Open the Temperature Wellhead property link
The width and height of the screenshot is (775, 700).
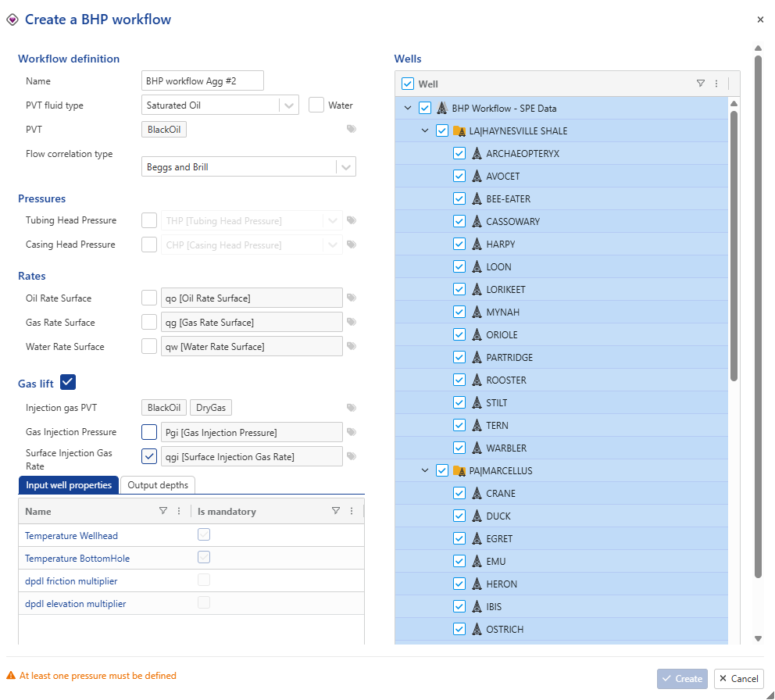pyautogui.click(x=71, y=536)
